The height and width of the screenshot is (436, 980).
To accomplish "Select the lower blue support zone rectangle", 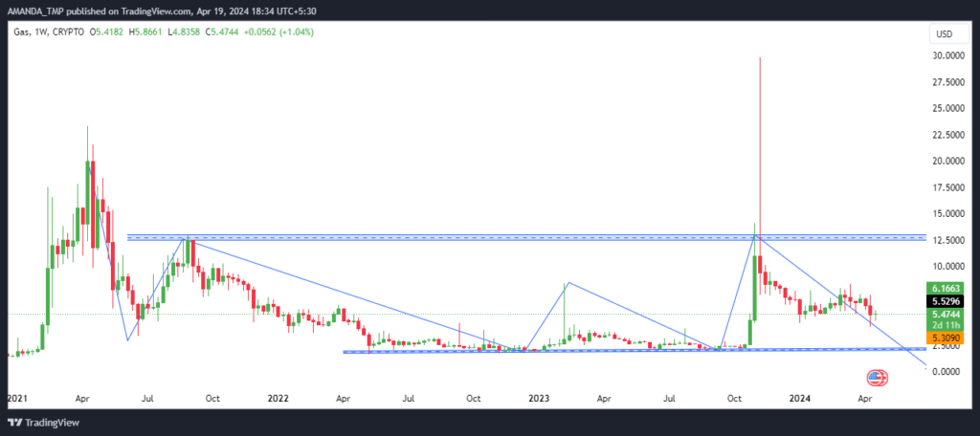I will [635, 350].
